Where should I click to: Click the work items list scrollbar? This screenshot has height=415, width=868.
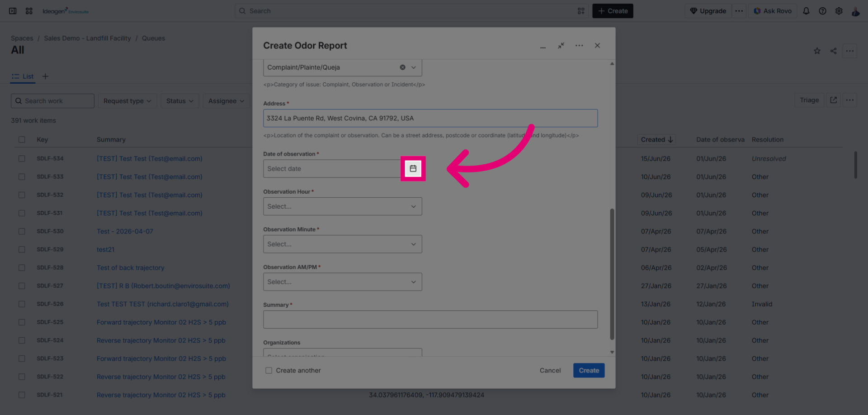point(855,165)
